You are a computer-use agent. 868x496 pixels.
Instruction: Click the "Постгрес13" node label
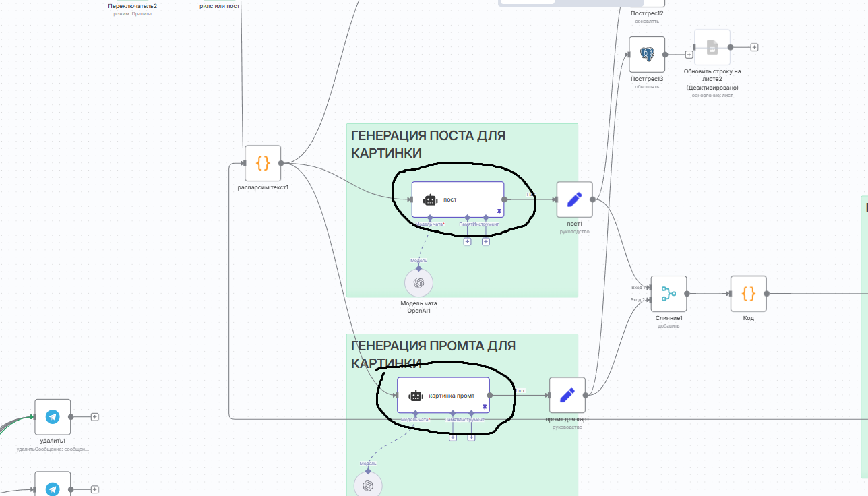tap(647, 79)
